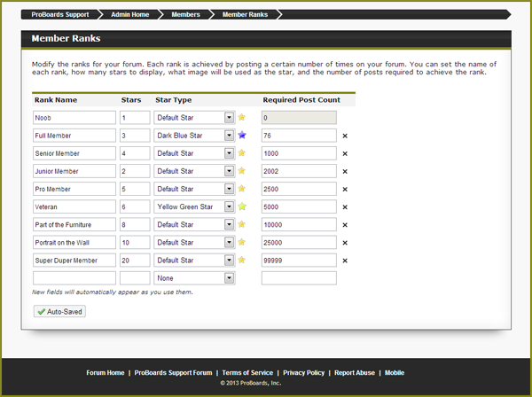Screen dimensions: 532x397
Task: Delete the Junior Member rank via X
Action: point(345,172)
